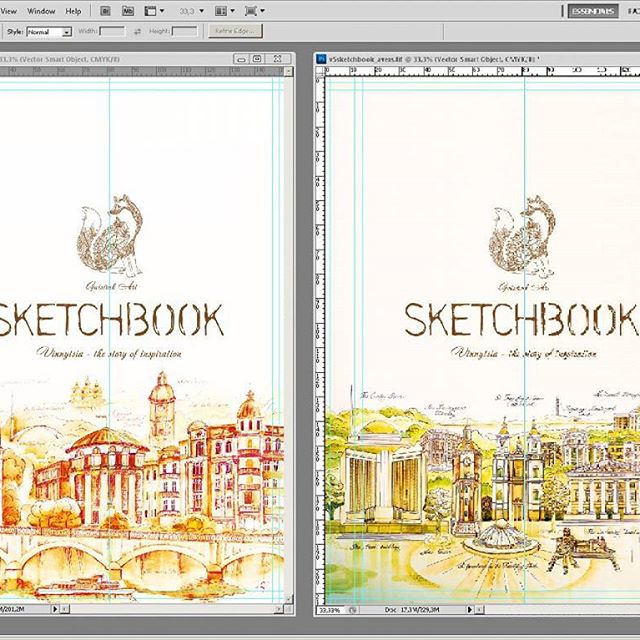
Task: Click scroll-up arrow of left document
Action: click(289, 72)
